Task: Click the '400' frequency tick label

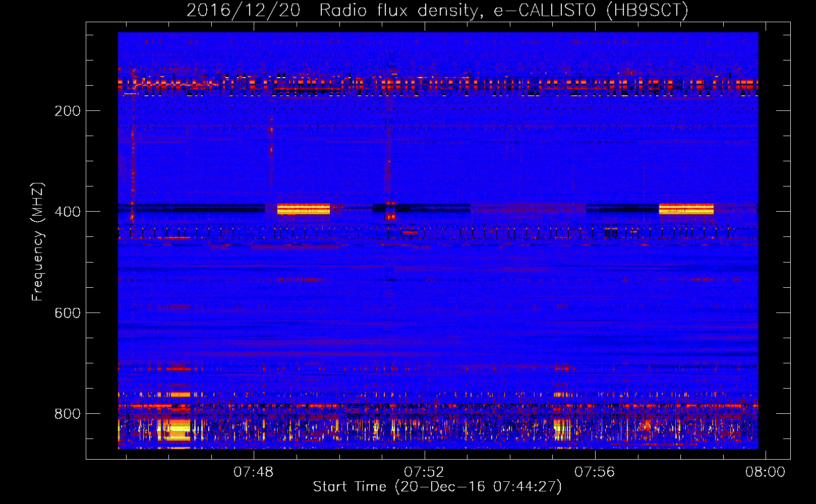Action: pos(68,212)
